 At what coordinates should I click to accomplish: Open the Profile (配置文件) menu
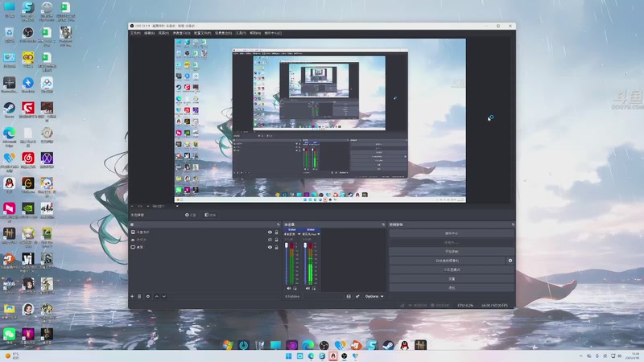coord(203,33)
